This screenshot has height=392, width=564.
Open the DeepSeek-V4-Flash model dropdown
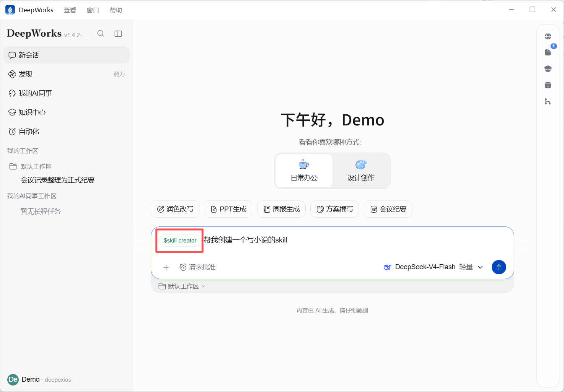point(433,267)
